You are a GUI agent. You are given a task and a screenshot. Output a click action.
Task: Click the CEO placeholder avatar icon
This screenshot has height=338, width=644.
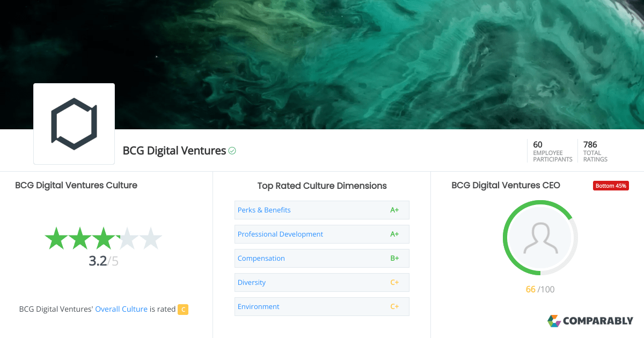coord(540,238)
